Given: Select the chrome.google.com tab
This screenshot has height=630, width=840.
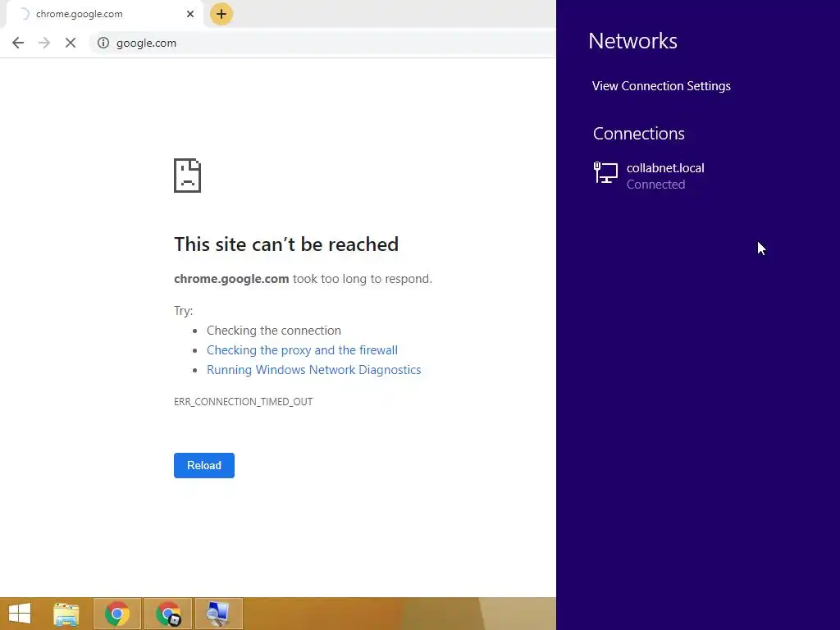Looking at the screenshot, I should [104, 14].
